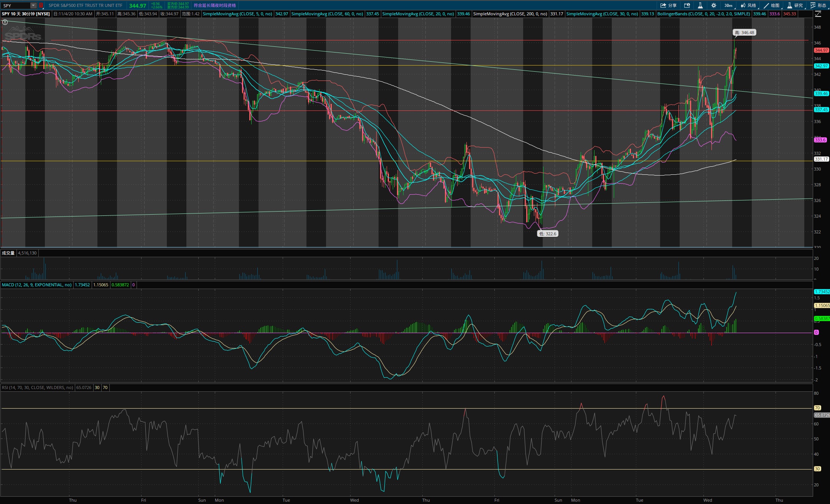This screenshot has height=504, width=830.
Task: Click the +2.66% change value
Action: [x=157, y=7]
